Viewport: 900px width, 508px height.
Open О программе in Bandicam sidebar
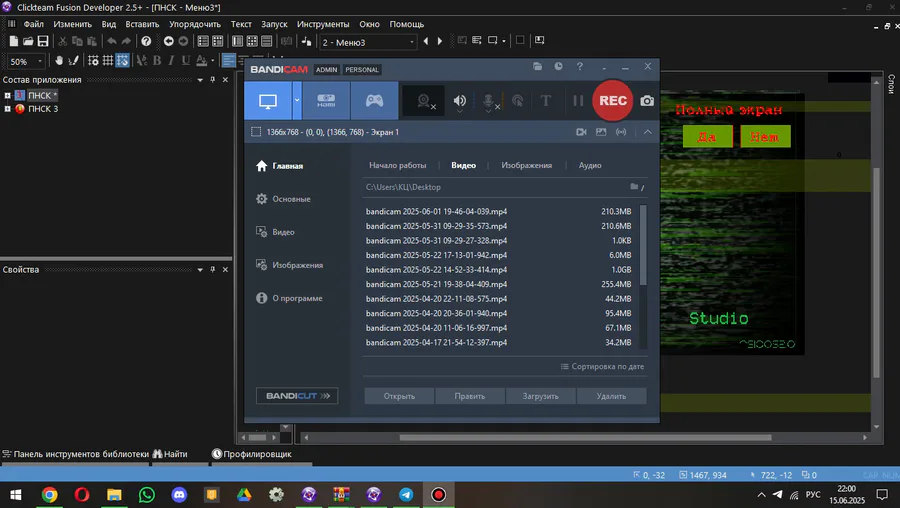pos(289,298)
